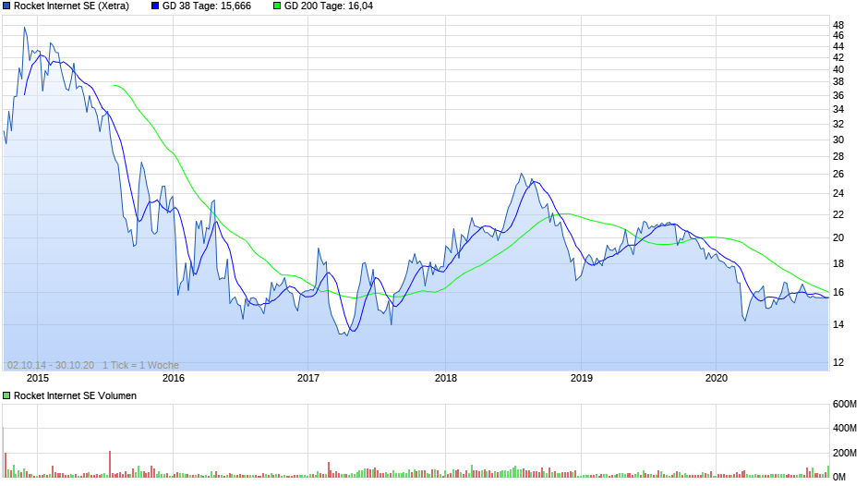The height and width of the screenshot is (486, 868).
Task: Click the Rocket Internet SE (Xetra) legend swatch
Action: [x=6, y=6]
